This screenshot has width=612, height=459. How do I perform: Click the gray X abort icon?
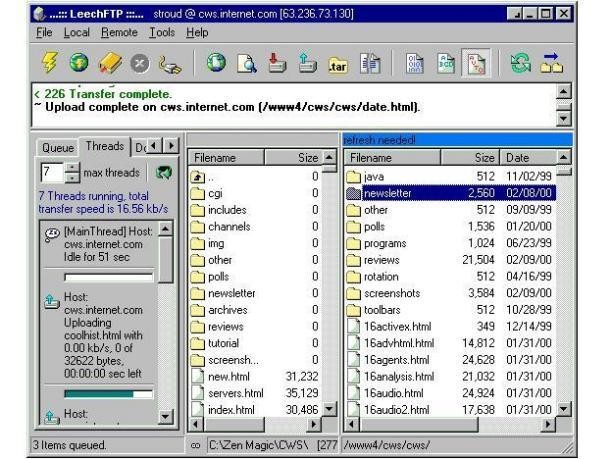(x=140, y=63)
